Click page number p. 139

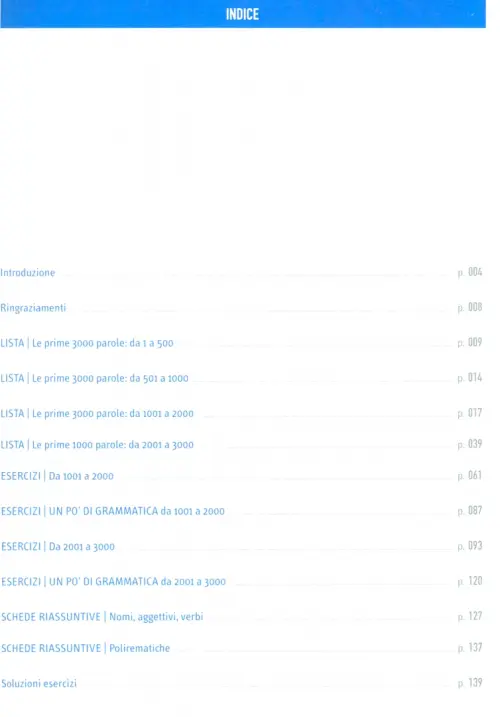[470, 683]
